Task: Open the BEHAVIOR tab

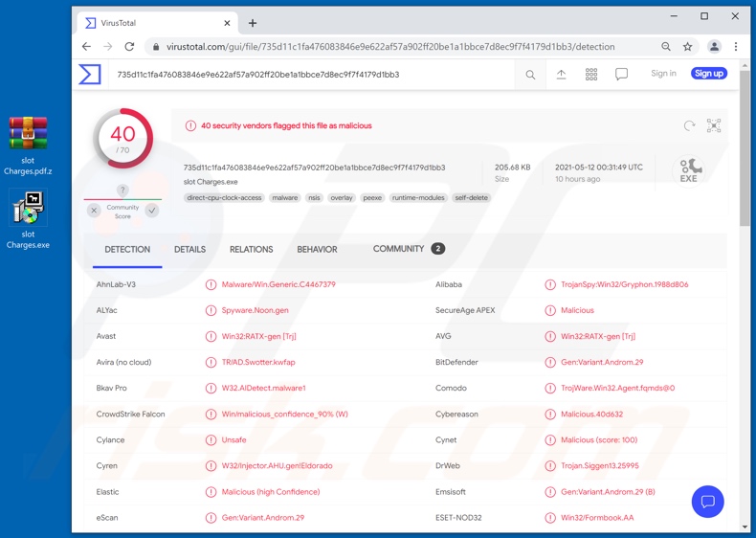Action: coord(317,250)
